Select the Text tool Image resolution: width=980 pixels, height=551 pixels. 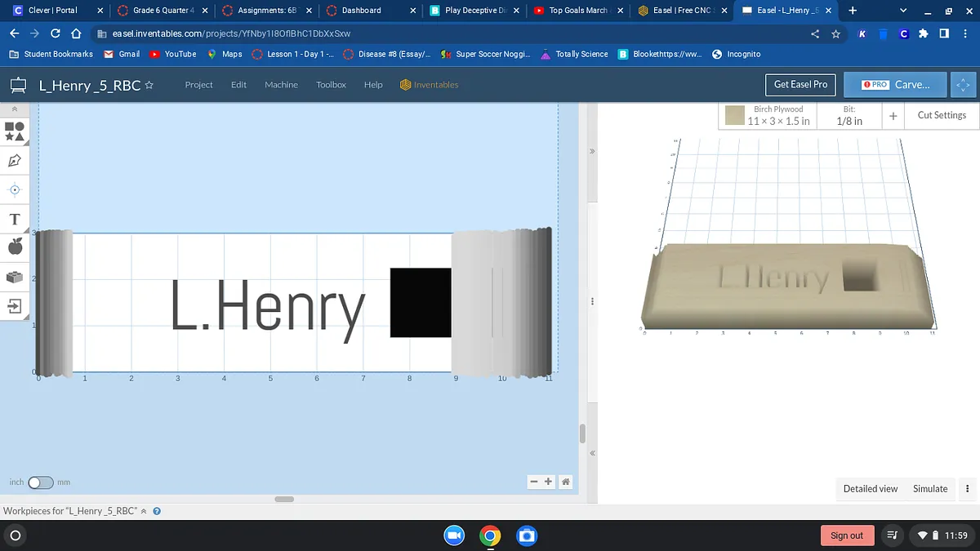point(15,220)
